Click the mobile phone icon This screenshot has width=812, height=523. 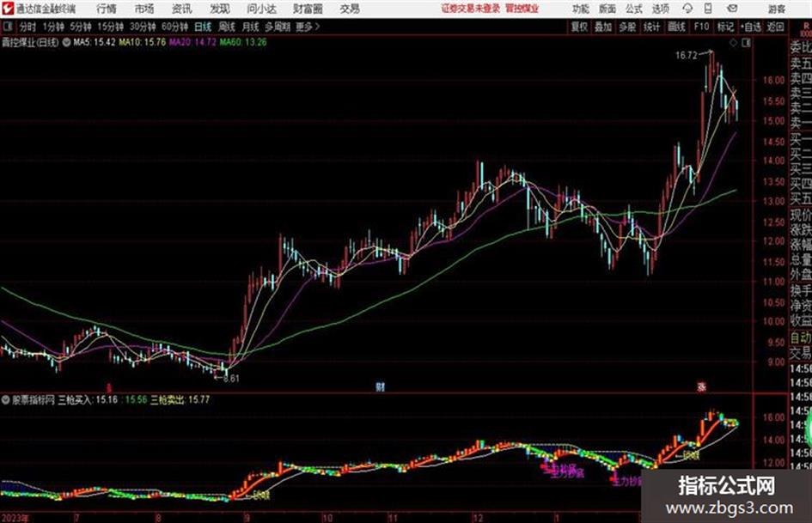[x=708, y=9]
